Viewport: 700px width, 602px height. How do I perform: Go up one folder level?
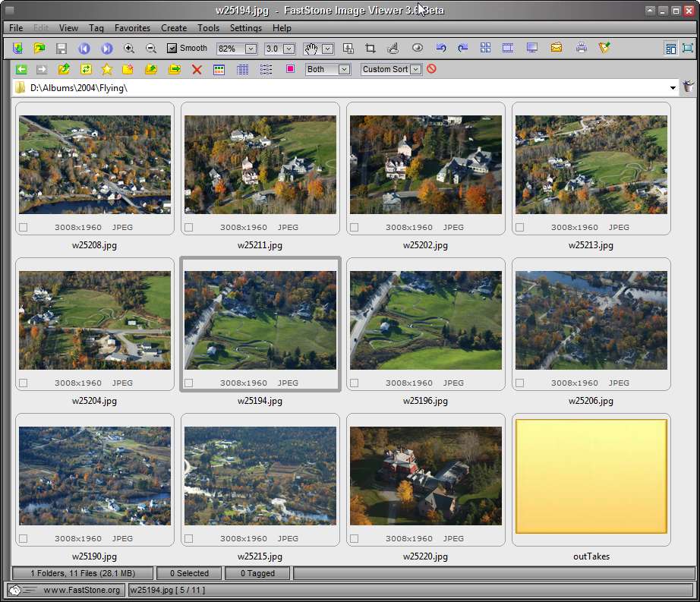click(64, 69)
